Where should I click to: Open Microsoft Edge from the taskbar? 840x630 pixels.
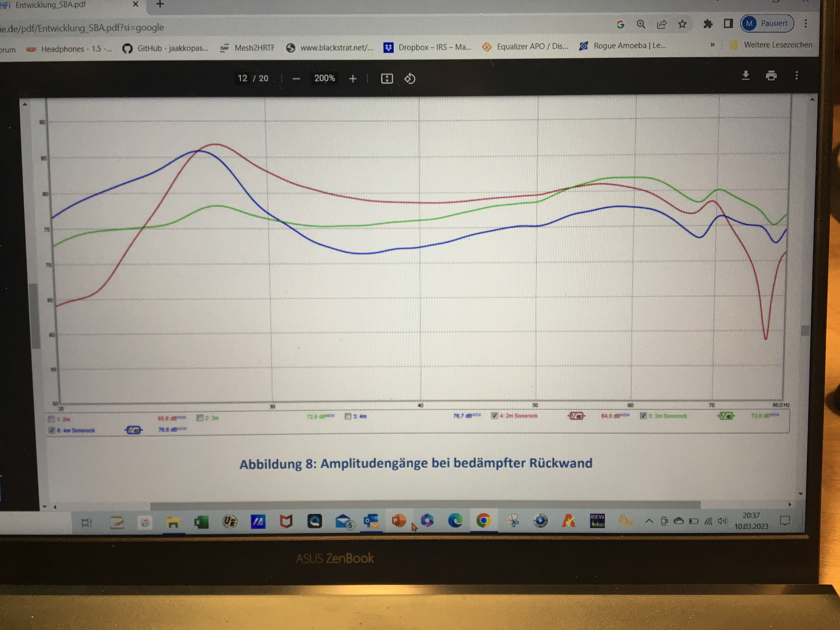pos(455,520)
